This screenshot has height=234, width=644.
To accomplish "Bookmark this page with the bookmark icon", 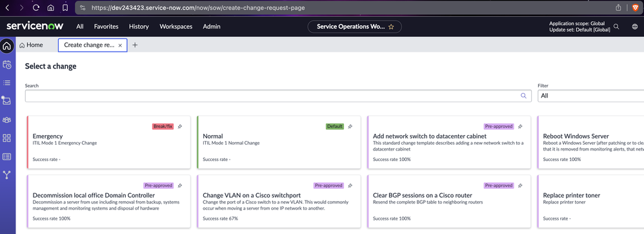I will click(65, 7).
